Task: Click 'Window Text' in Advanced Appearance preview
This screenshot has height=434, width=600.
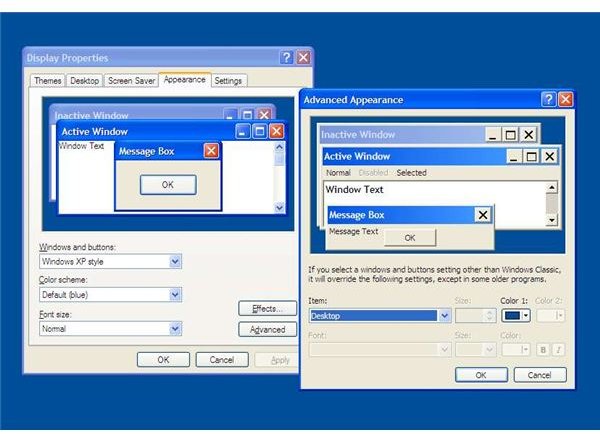Action: pyautogui.click(x=354, y=189)
